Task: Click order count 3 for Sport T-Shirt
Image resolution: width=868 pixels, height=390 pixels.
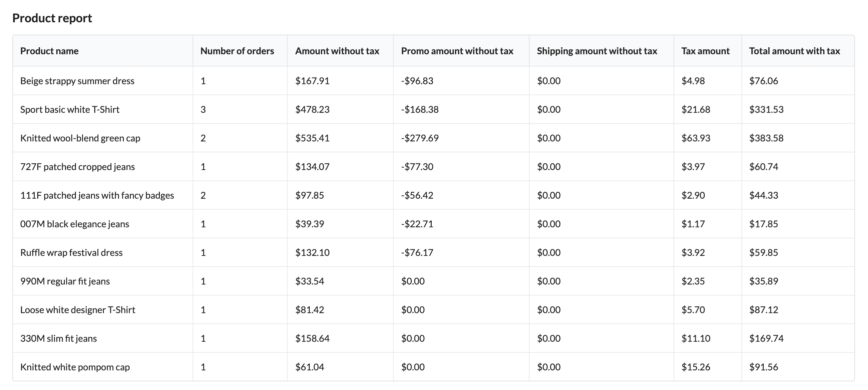Action: (x=203, y=109)
